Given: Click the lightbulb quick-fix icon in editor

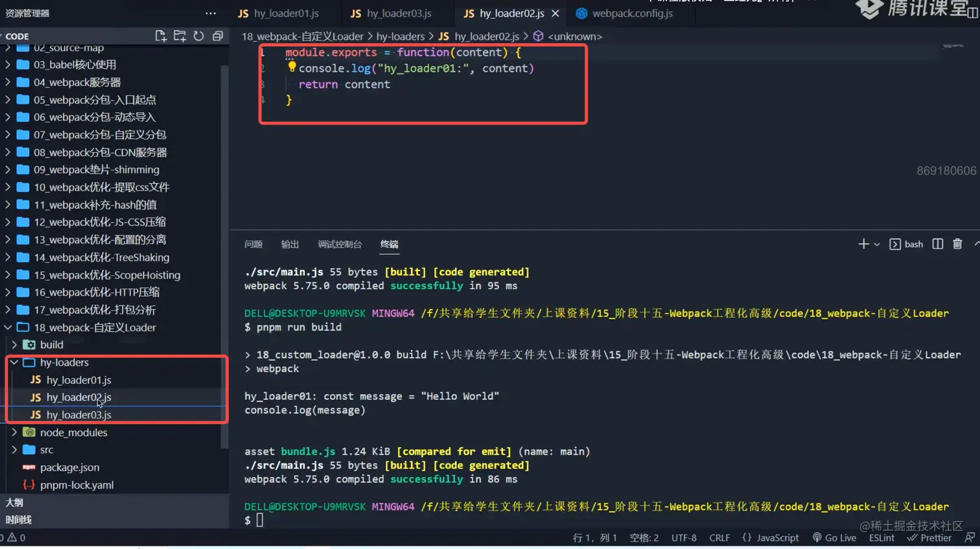Looking at the screenshot, I should click(x=292, y=67).
